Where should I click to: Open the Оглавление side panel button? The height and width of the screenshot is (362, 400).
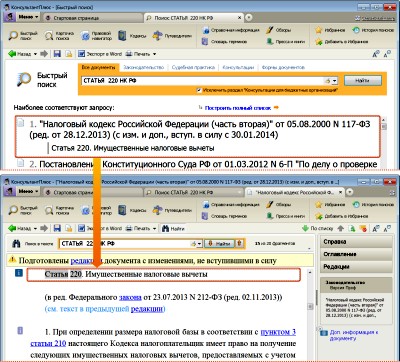tap(356, 254)
